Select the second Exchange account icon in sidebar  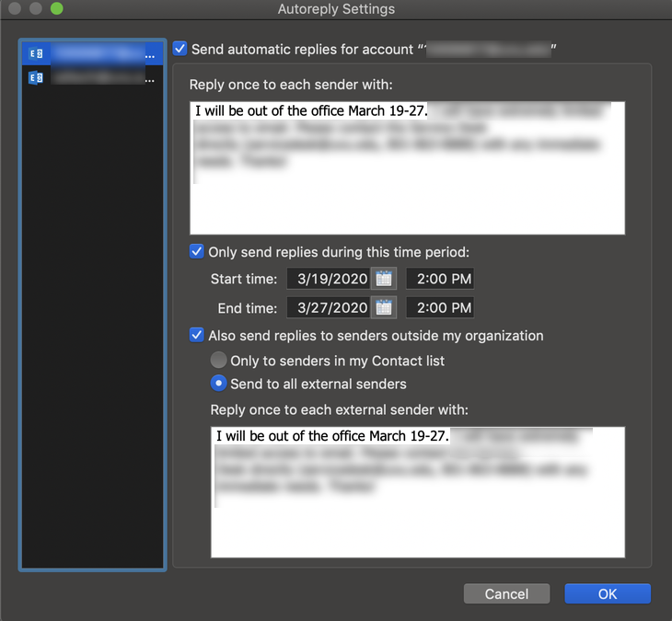click(x=36, y=78)
